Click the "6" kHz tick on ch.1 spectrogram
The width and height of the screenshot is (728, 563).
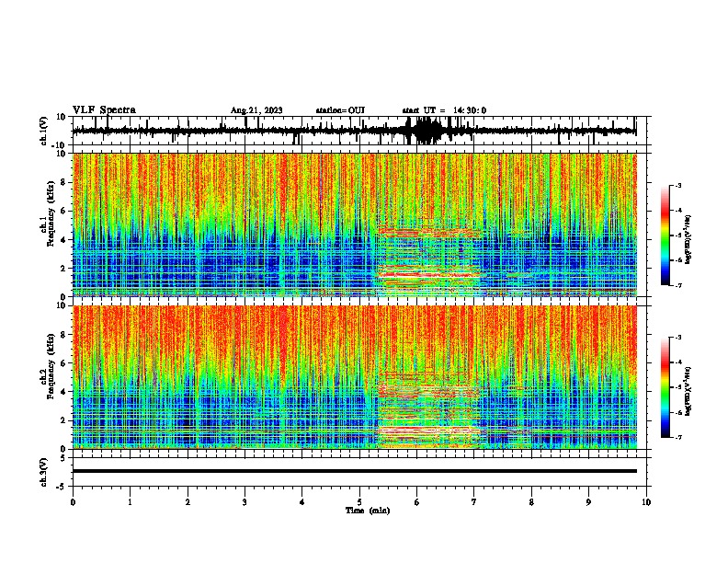point(63,211)
